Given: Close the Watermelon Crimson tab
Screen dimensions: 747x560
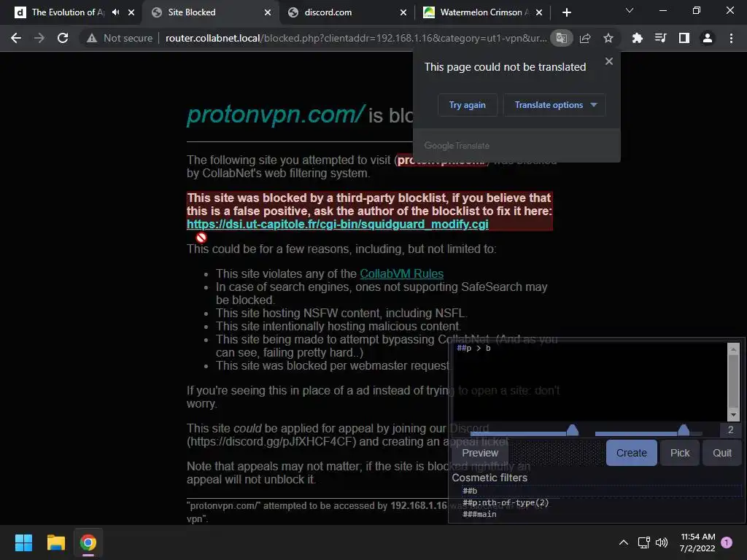Looking at the screenshot, I should pyautogui.click(x=539, y=12).
